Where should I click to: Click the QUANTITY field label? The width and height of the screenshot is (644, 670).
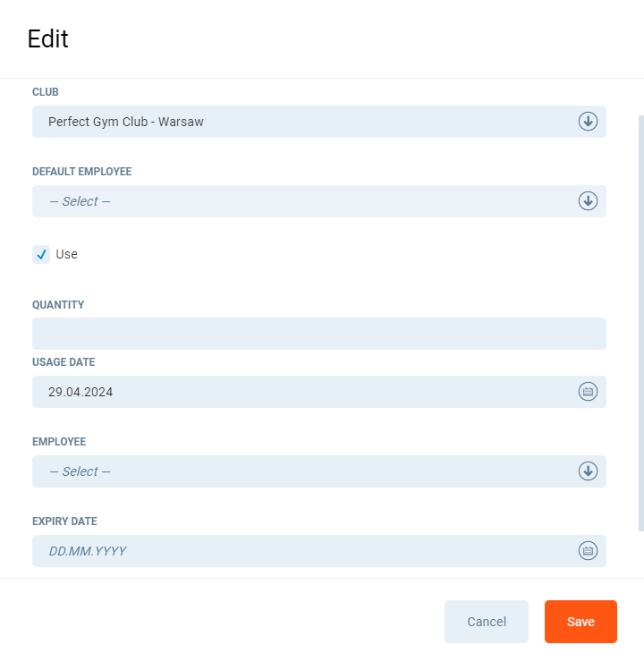click(58, 305)
